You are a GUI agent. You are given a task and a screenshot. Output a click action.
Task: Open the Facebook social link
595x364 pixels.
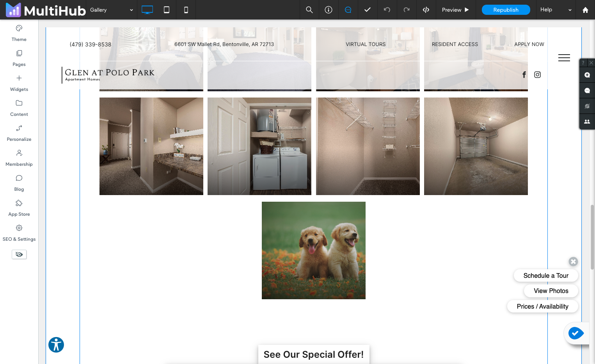click(x=524, y=75)
